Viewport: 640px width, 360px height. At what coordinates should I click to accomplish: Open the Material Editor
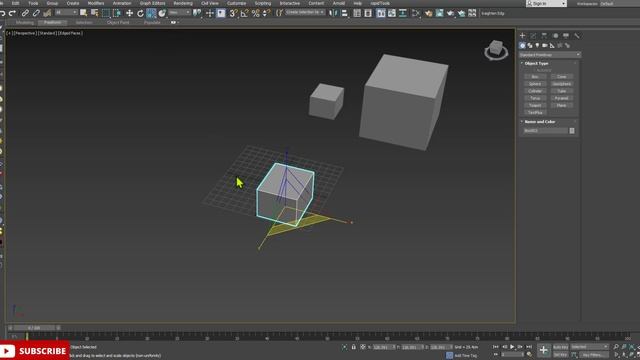(416, 13)
